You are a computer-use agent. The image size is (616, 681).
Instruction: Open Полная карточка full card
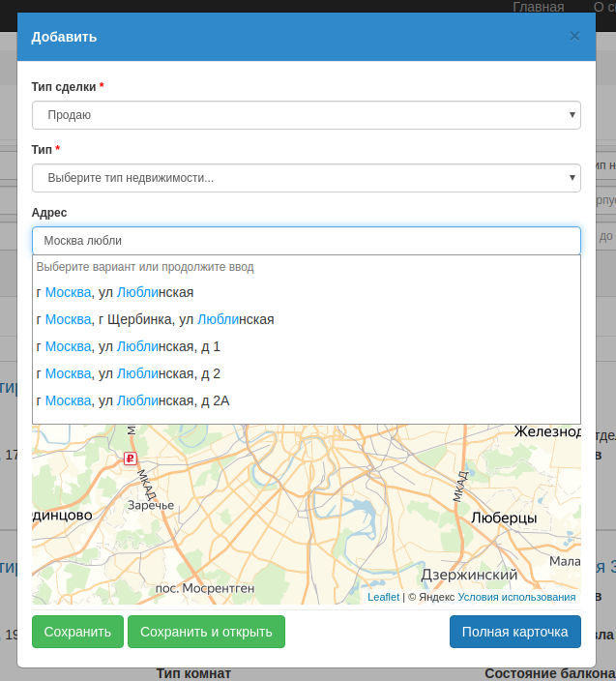click(514, 632)
